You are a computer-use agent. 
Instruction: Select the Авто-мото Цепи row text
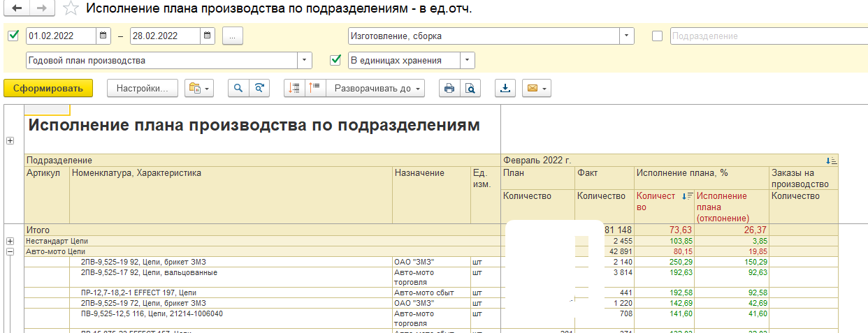coord(55,251)
